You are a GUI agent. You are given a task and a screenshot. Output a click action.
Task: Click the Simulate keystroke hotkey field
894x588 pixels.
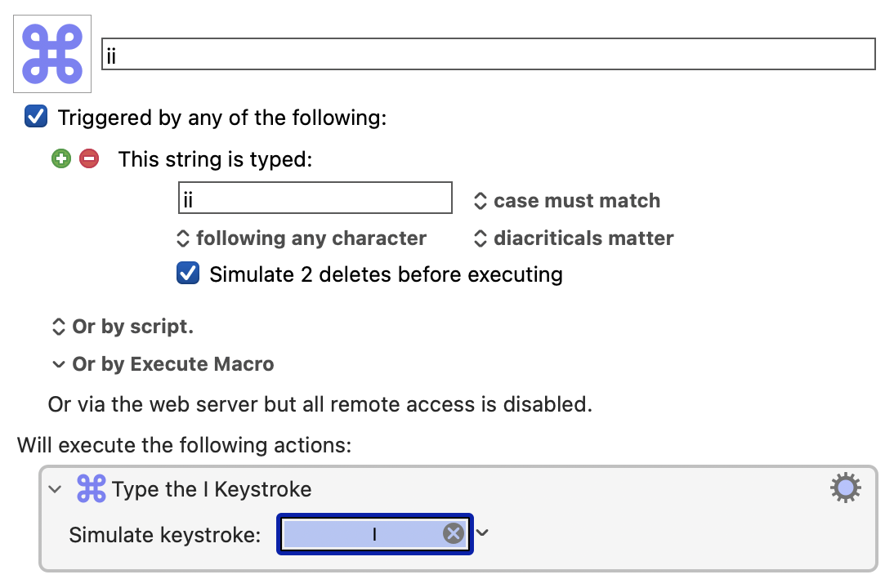(374, 534)
